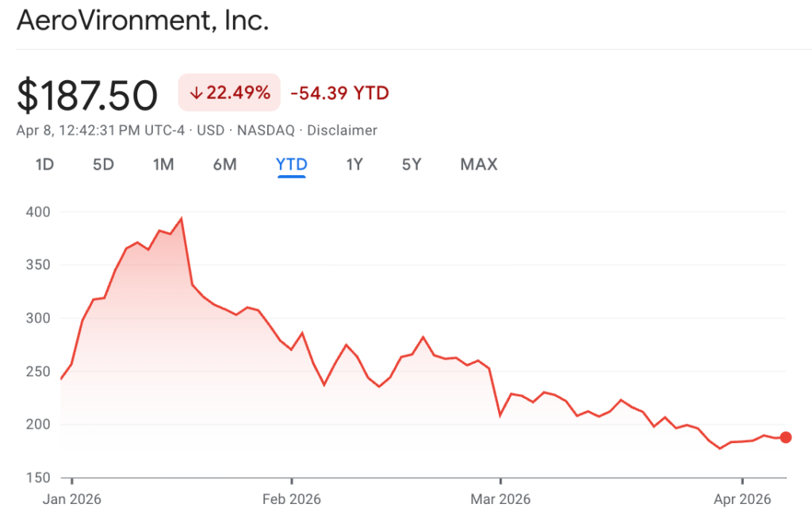Switch to the 1Y range
This screenshot has width=812, height=527.
(x=354, y=165)
